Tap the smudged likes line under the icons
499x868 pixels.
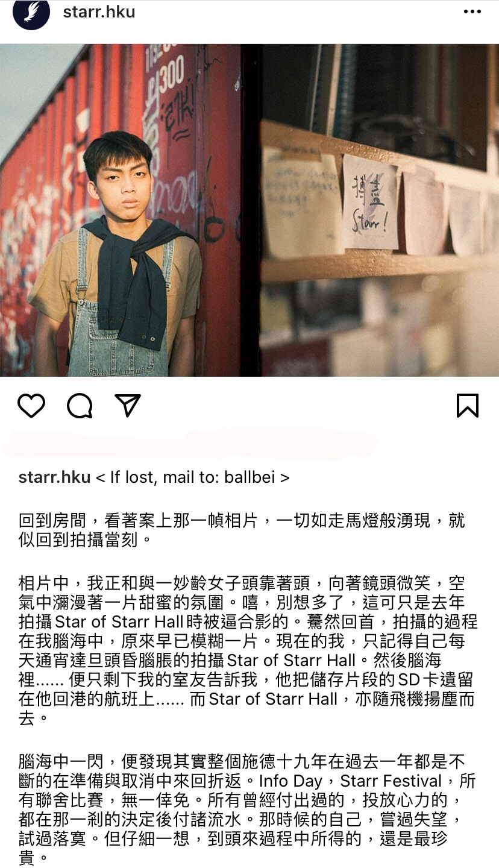pos(190,443)
